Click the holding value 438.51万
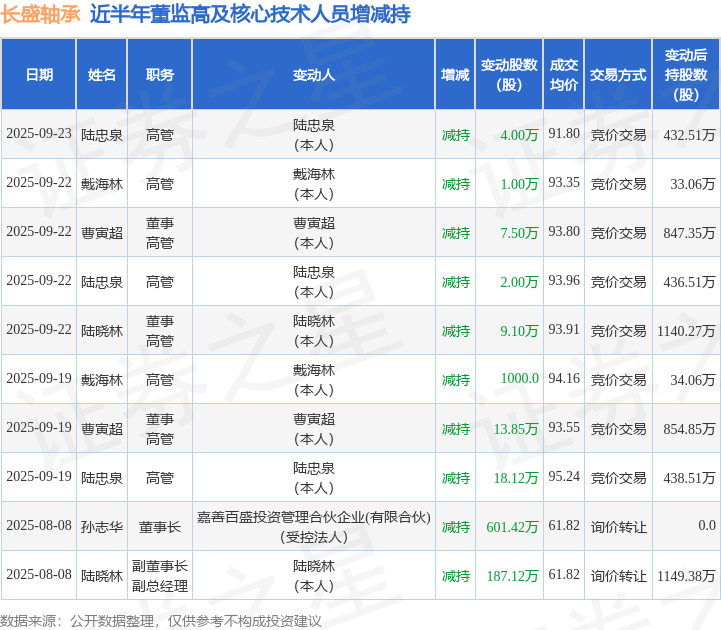 (689, 478)
